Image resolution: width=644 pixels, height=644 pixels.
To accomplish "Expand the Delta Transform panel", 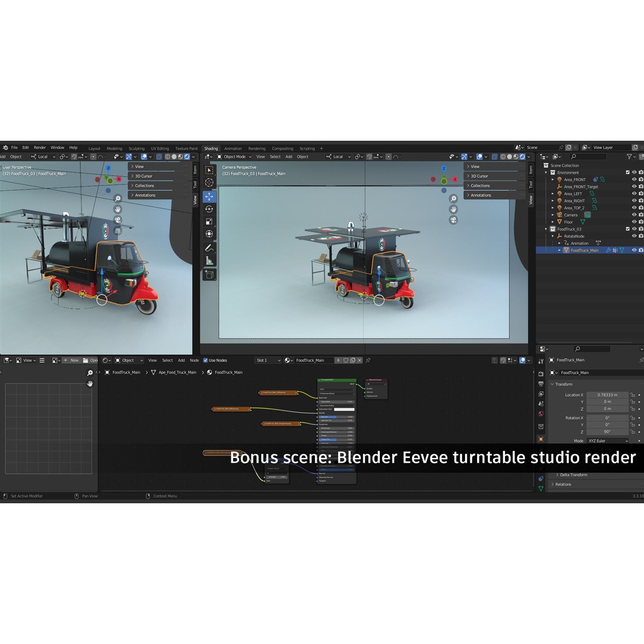I will point(597,475).
